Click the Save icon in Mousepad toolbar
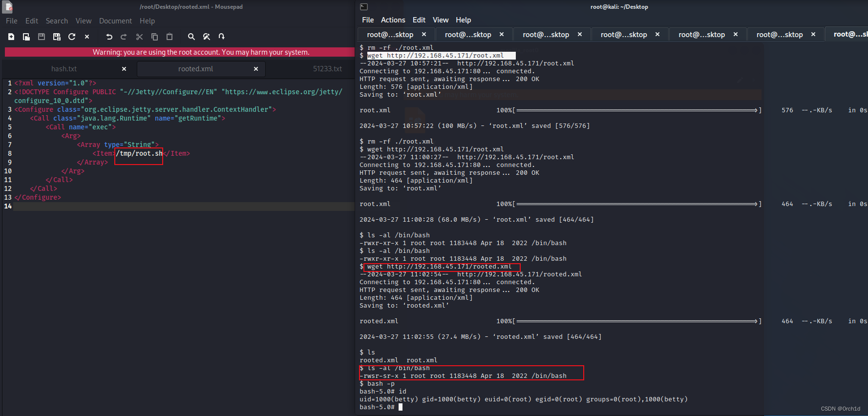 [42, 37]
